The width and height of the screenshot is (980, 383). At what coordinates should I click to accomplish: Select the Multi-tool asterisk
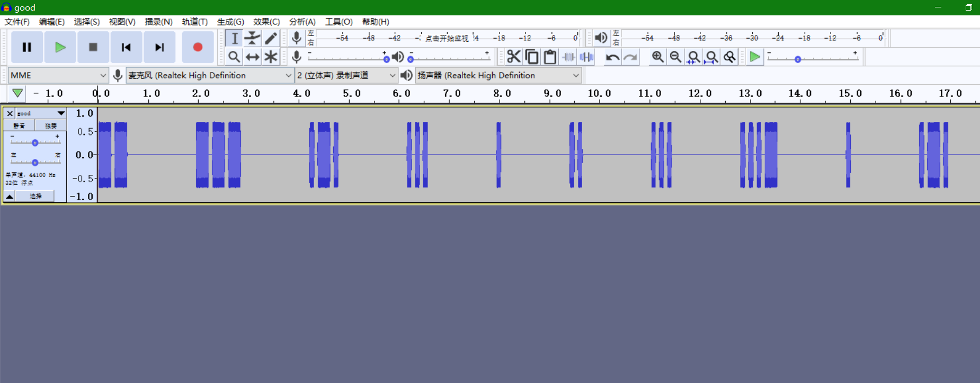click(x=271, y=57)
